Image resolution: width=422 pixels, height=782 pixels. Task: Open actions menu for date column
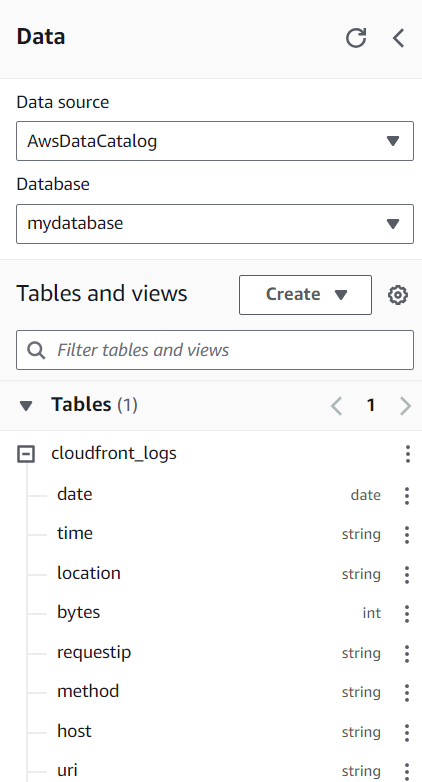tap(407, 496)
